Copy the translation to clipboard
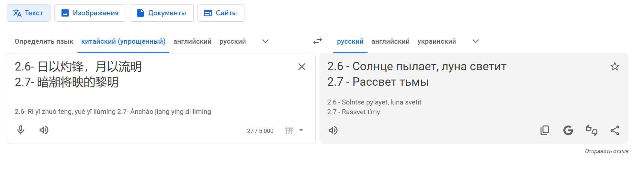Screen dimensions: 644x174 [x=545, y=130]
